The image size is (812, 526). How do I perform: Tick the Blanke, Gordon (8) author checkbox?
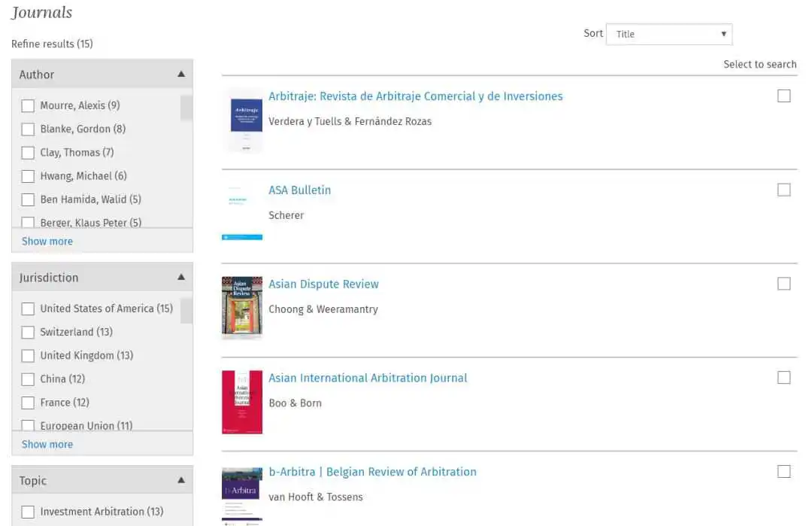(28, 129)
